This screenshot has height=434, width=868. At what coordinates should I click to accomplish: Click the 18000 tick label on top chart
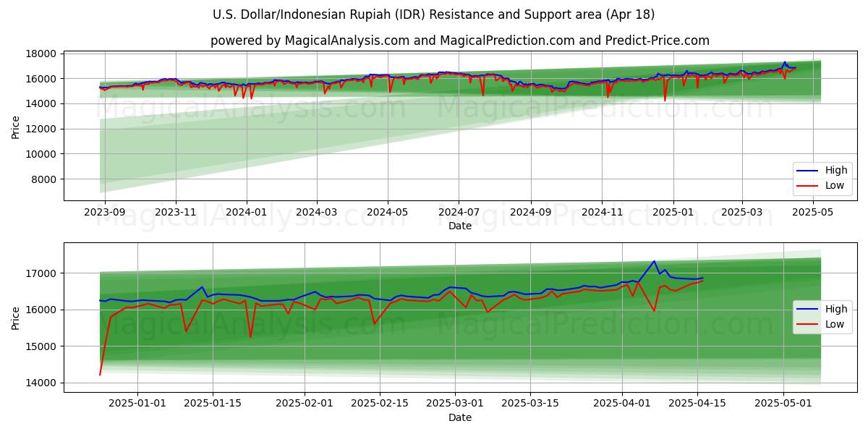click(x=41, y=54)
